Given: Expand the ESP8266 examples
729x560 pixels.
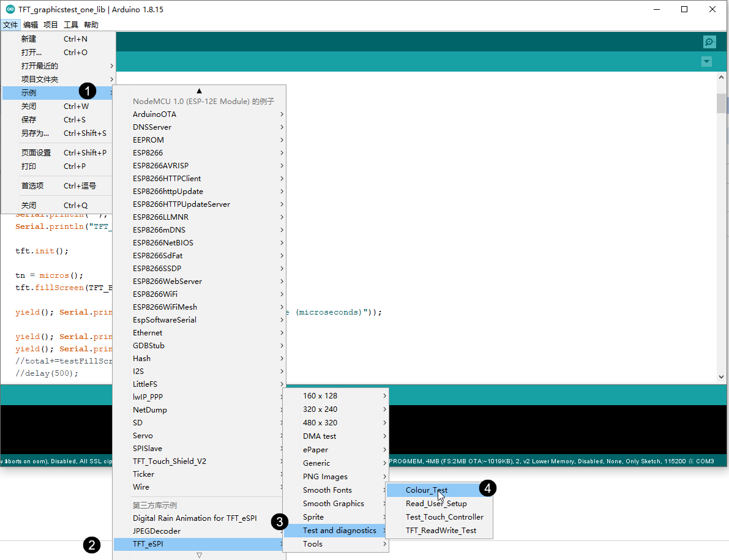Looking at the screenshot, I should pyautogui.click(x=200, y=153).
